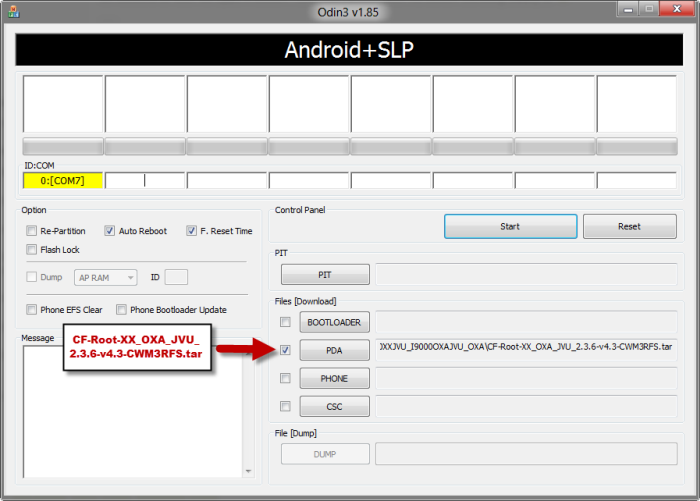Open the AP RAM dropdown

[106, 278]
